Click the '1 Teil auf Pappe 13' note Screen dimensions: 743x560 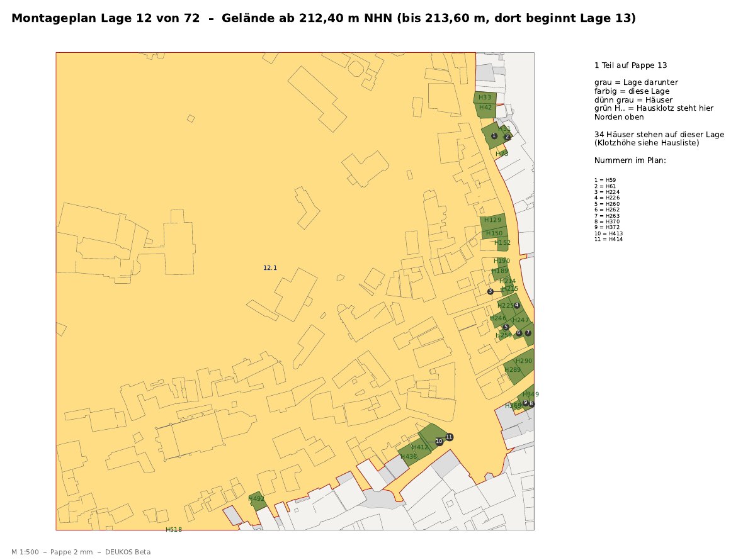click(631, 65)
